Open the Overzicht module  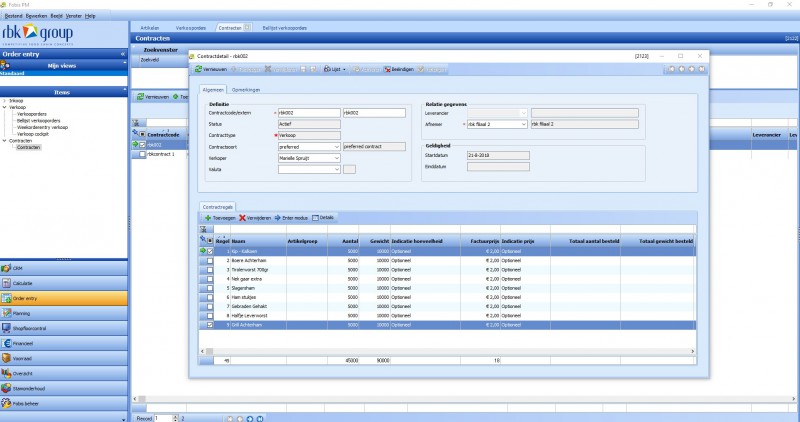(64, 374)
